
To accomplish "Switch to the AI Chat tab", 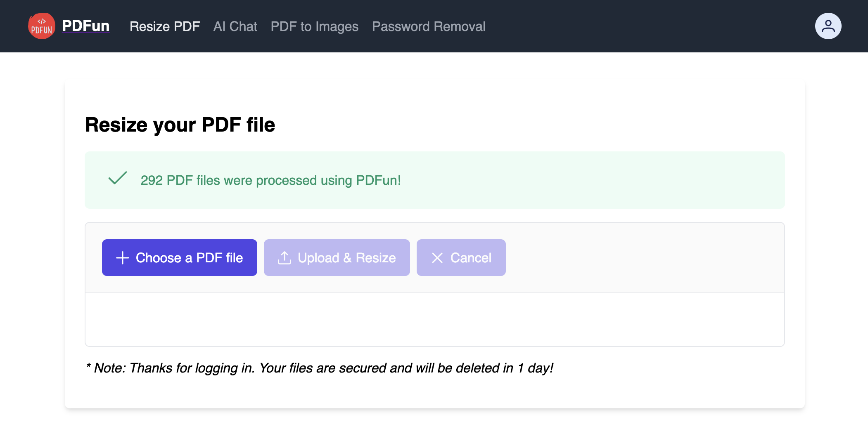I will pyautogui.click(x=235, y=26).
